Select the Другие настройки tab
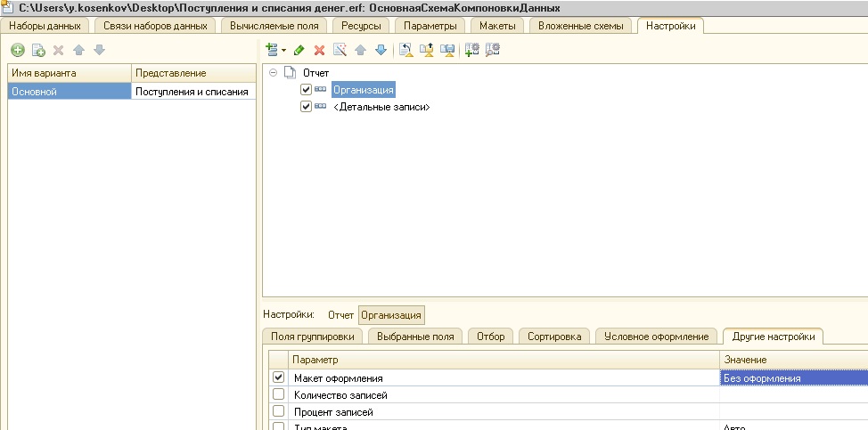 (x=773, y=336)
